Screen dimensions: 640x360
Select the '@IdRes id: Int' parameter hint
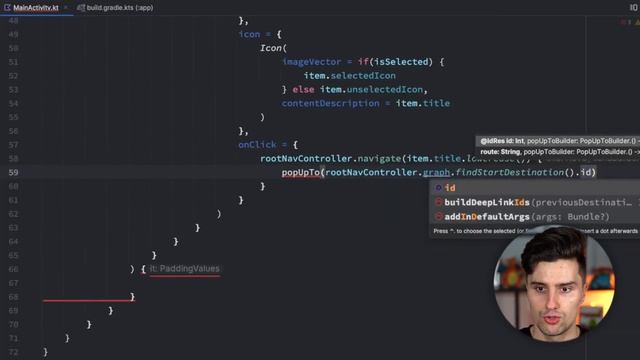point(558,141)
